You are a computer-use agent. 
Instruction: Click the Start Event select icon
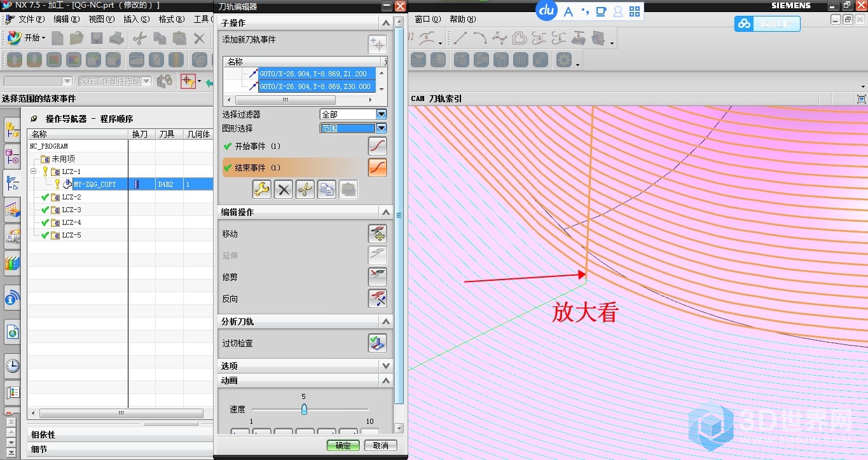pos(378,146)
